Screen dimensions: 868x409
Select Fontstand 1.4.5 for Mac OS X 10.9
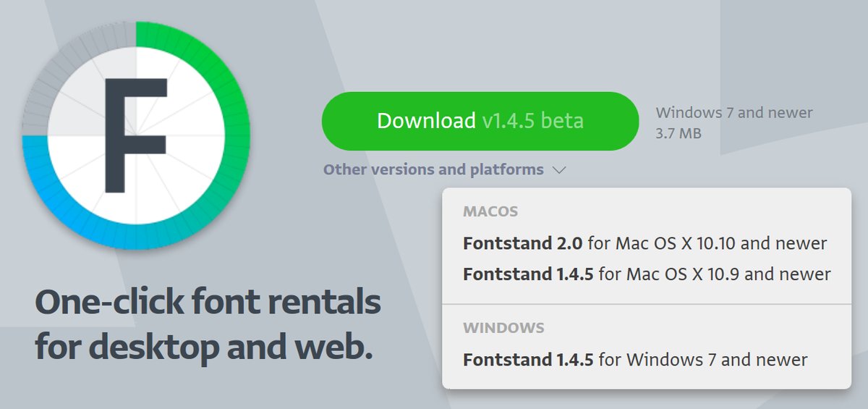click(647, 274)
